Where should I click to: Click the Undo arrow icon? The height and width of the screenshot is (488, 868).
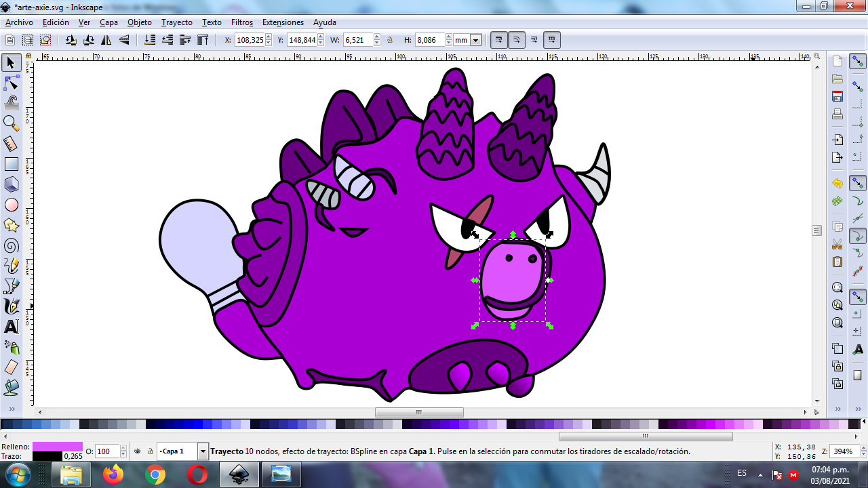click(x=837, y=184)
